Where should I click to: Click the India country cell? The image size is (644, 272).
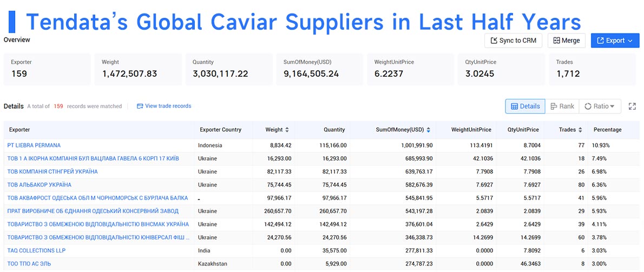coord(204,250)
